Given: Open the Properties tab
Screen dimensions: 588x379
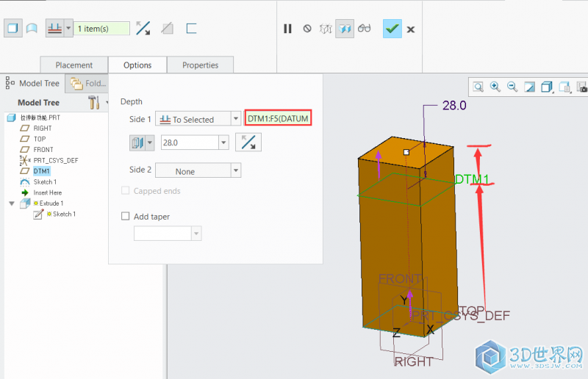Looking at the screenshot, I should point(200,65).
